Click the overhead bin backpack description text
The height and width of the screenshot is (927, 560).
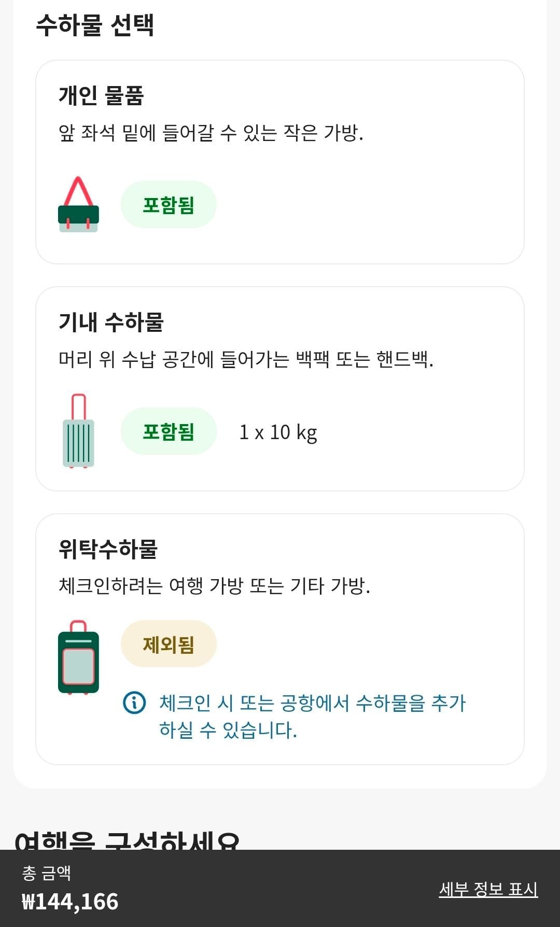246,359
